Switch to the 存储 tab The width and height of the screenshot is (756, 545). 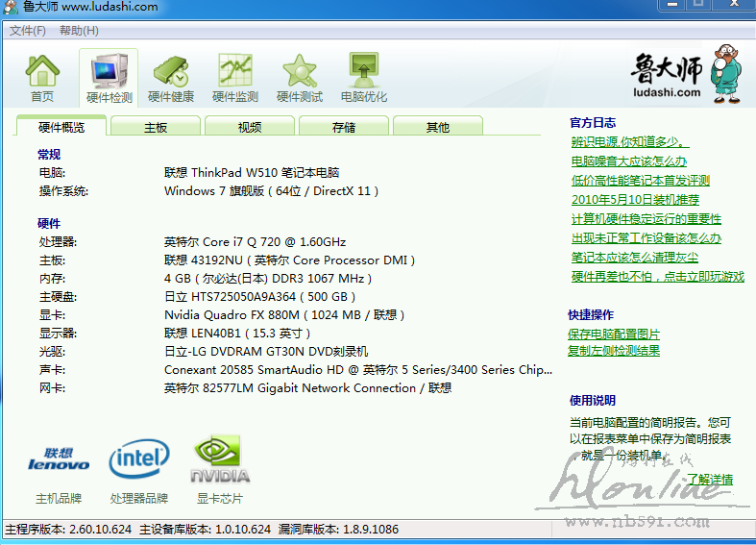pos(344,127)
